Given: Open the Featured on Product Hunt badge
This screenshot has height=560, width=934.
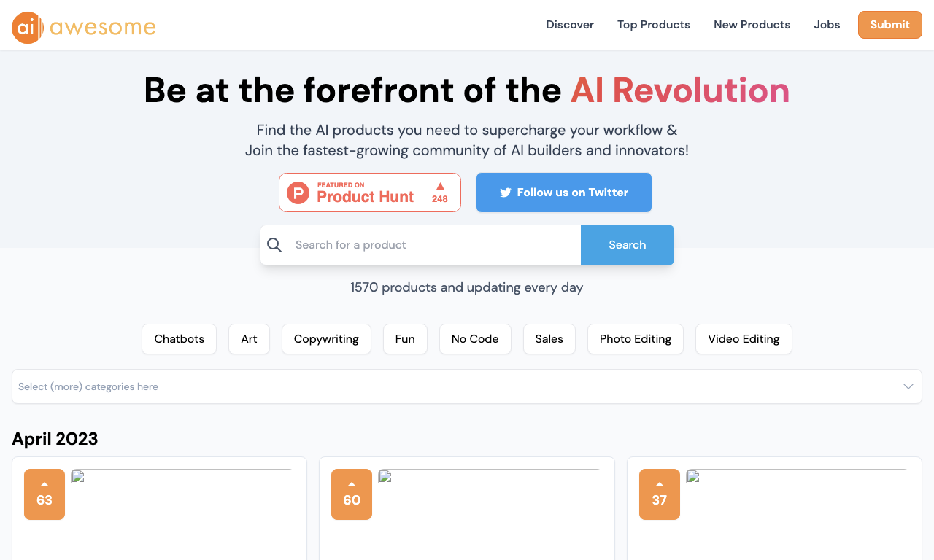Looking at the screenshot, I should [370, 192].
